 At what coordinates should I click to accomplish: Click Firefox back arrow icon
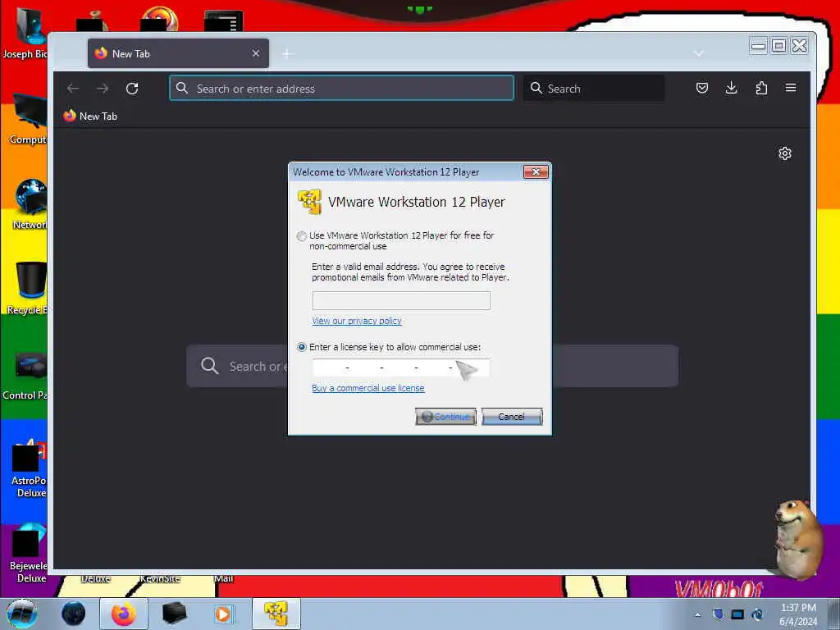[73, 89]
